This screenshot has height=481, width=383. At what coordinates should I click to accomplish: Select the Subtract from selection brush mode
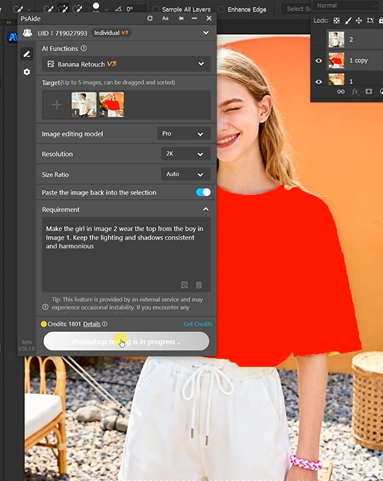click(x=77, y=9)
